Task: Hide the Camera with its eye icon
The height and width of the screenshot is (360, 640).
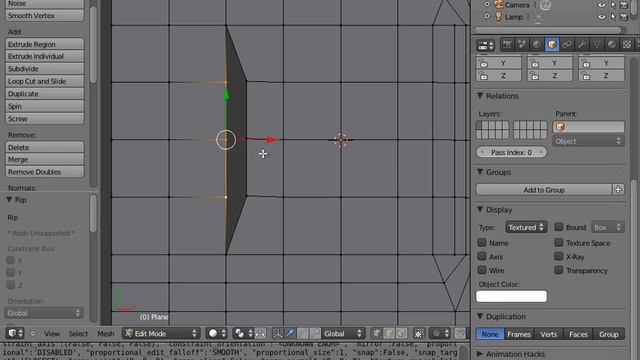Action: point(602,5)
